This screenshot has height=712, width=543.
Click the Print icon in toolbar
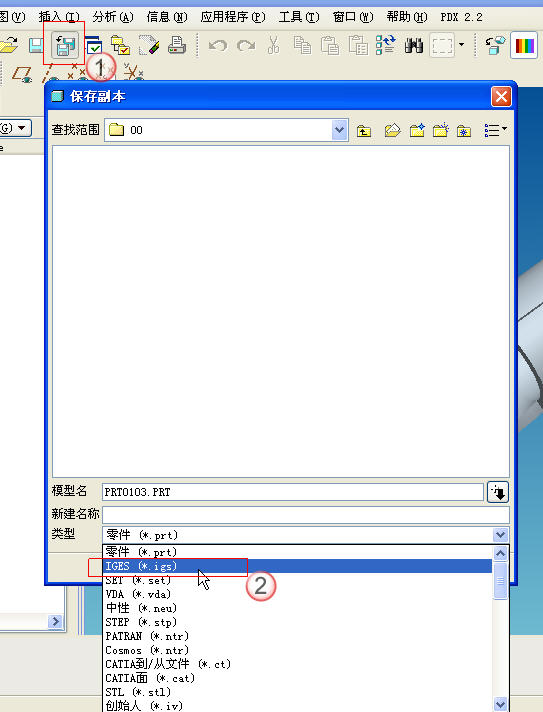[x=177, y=45]
